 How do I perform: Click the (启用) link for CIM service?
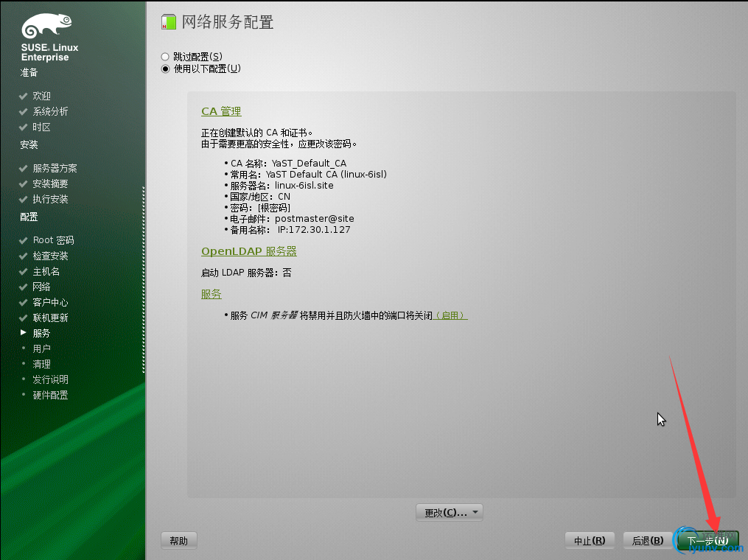tap(450, 315)
